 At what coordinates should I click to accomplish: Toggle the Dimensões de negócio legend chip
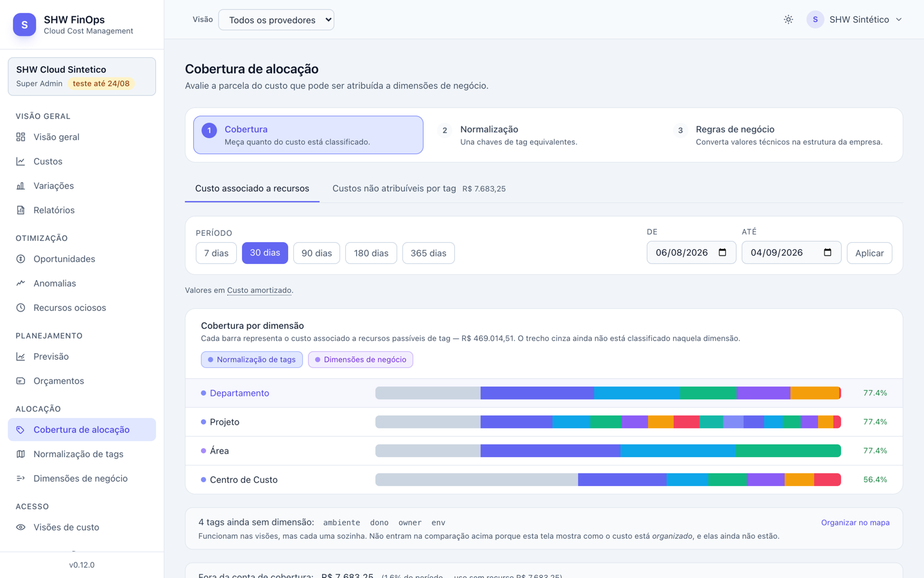click(x=361, y=360)
